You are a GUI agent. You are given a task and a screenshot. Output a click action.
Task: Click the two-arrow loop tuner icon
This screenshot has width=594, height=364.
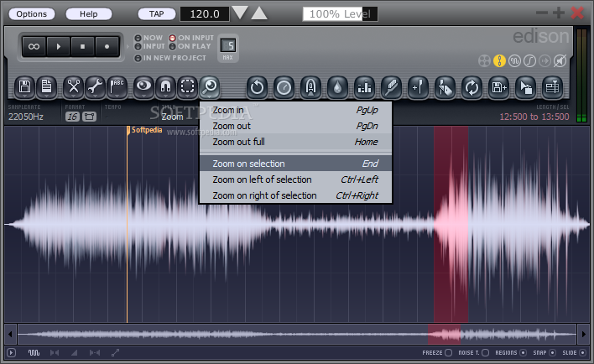click(472, 87)
